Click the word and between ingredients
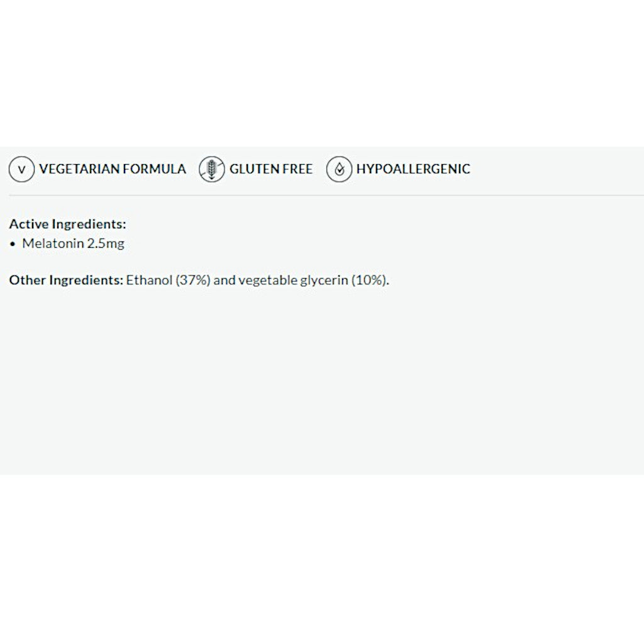644x644 pixels. [x=223, y=280]
